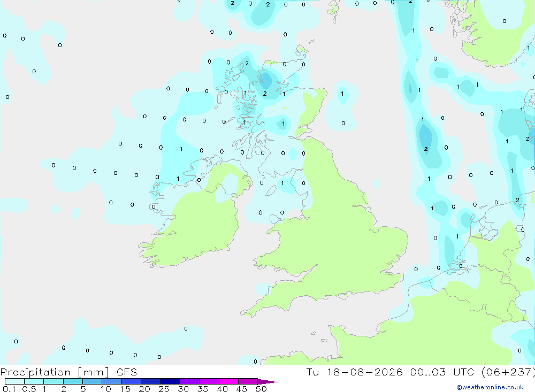Click the "GFS" model label

[x=127, y=372]
